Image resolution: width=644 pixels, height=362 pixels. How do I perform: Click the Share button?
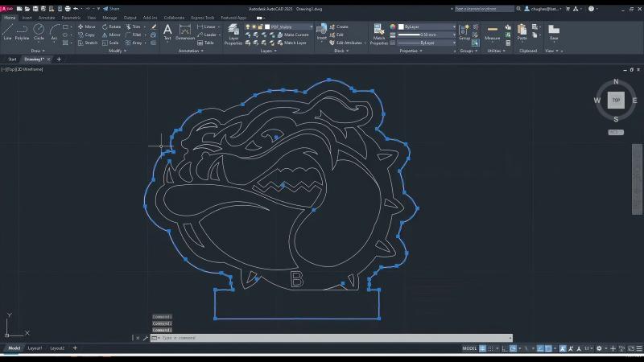click(x=111, y=9)
